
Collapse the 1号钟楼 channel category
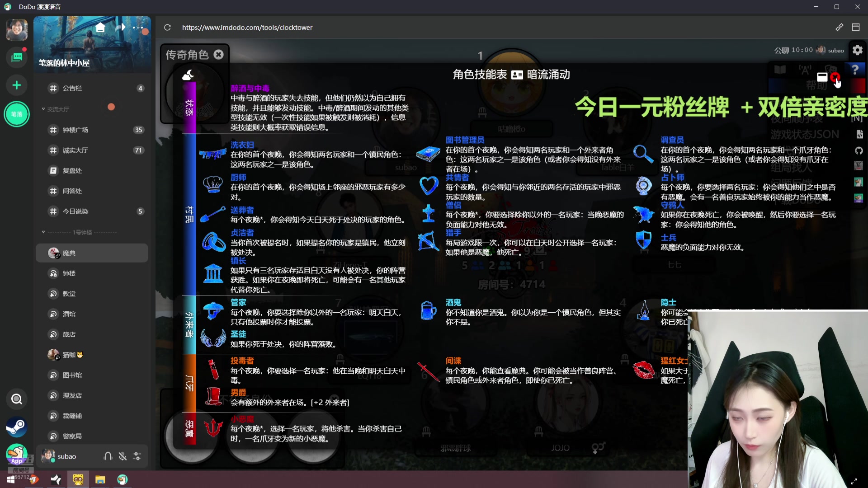click(79, 232)
